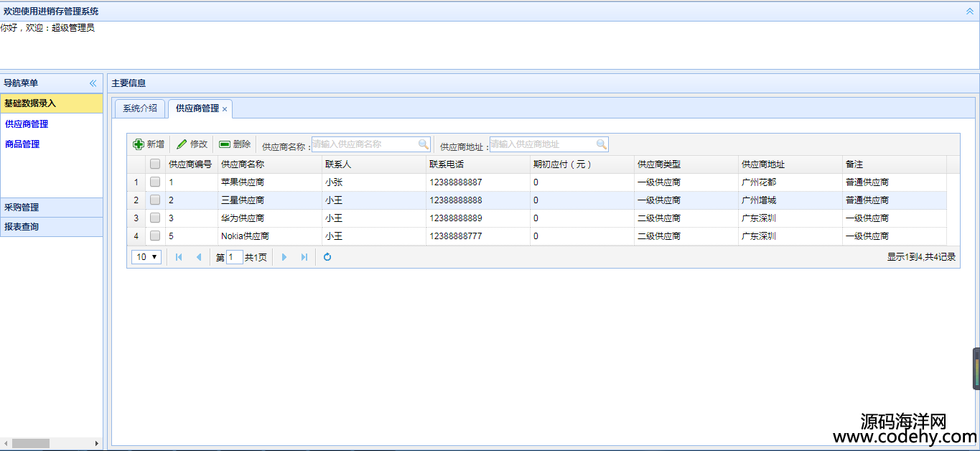
Task: Go to the first page of results
Action: 179,257
